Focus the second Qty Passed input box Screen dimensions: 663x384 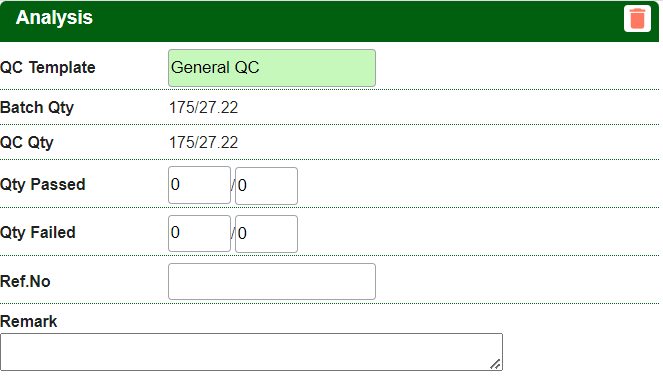[x=266, y=186]
